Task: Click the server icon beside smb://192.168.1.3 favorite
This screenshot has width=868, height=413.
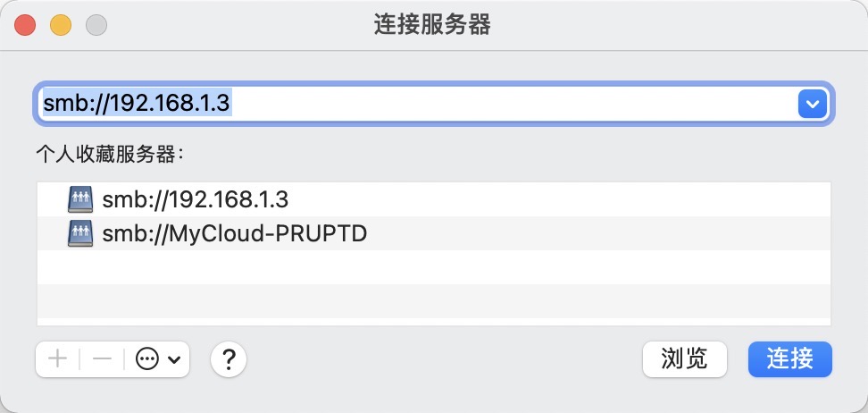Action: pos(80,198)
